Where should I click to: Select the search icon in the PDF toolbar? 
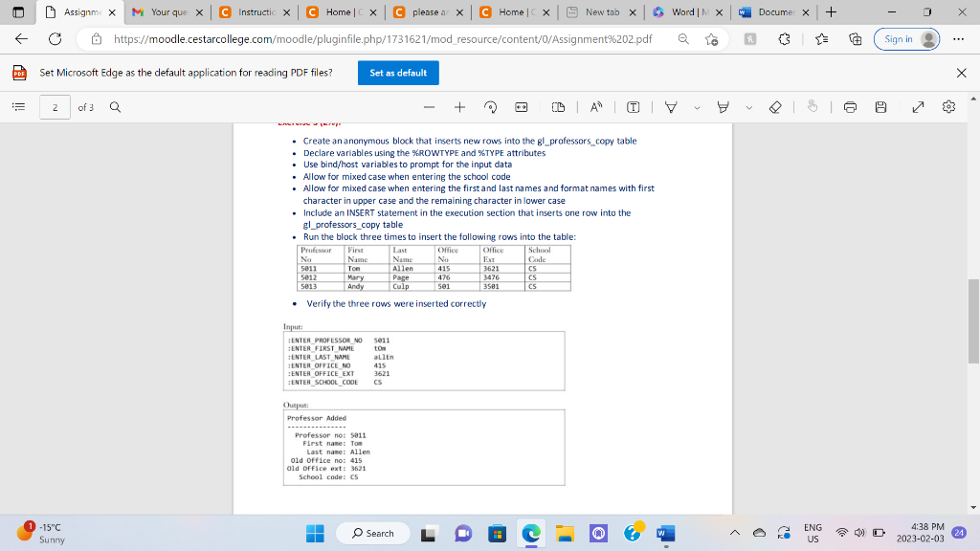pos(115,106)
